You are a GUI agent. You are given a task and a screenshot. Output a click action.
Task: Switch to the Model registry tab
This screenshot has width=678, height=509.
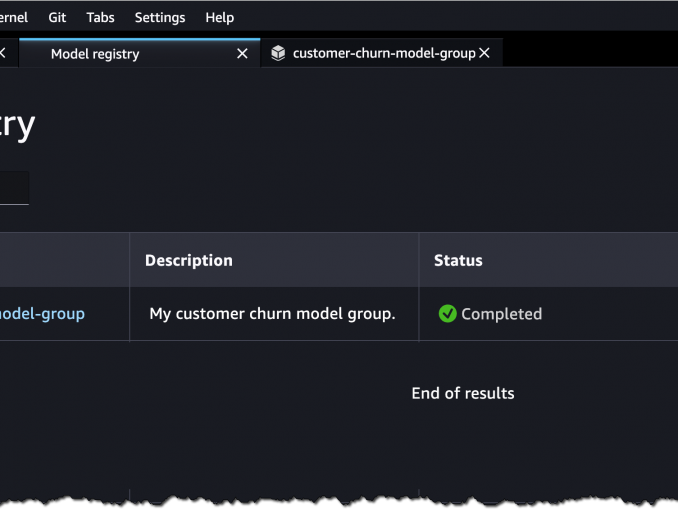tap(95, 54)
